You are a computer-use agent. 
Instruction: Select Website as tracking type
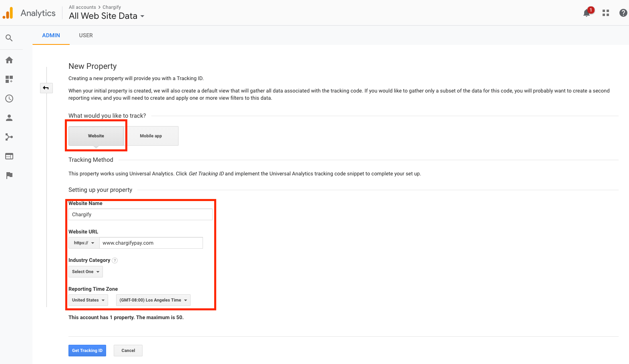coord(96,136)
